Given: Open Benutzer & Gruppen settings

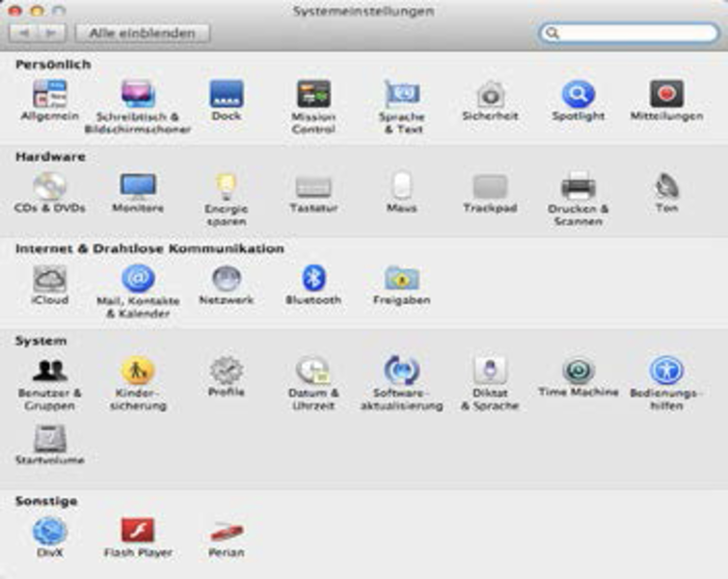Looking at the screenshot, I should [x=50, y=383].
